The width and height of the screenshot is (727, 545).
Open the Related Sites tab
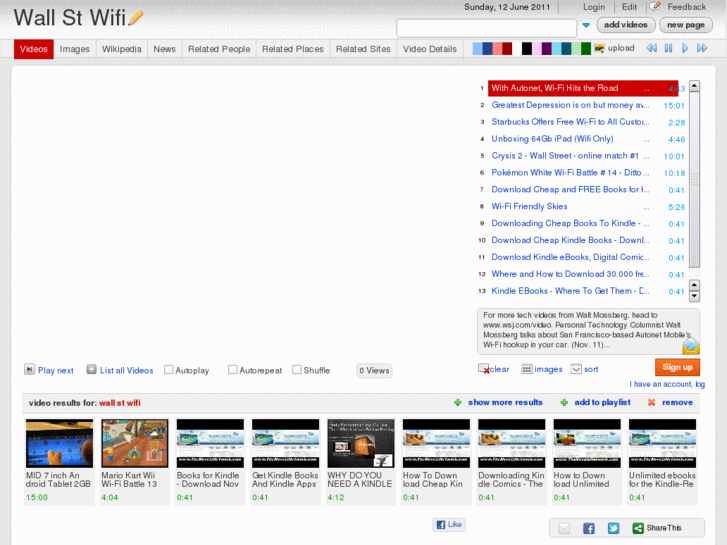click(x=363, y=49)
